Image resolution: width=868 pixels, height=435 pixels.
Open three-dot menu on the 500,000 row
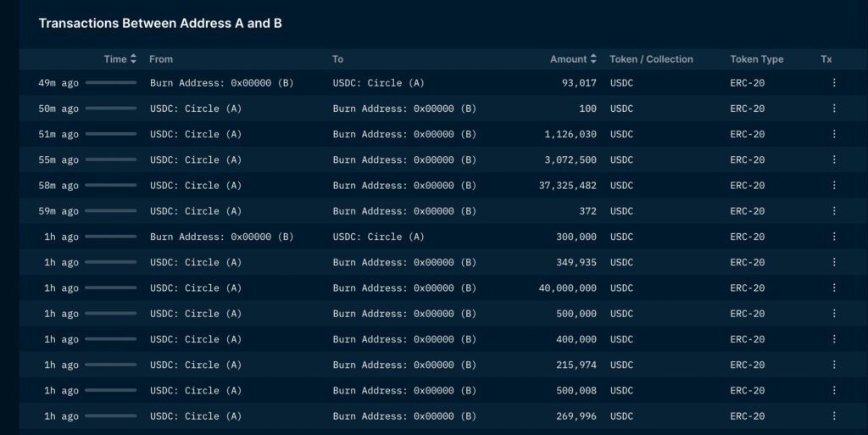(834, 313)
